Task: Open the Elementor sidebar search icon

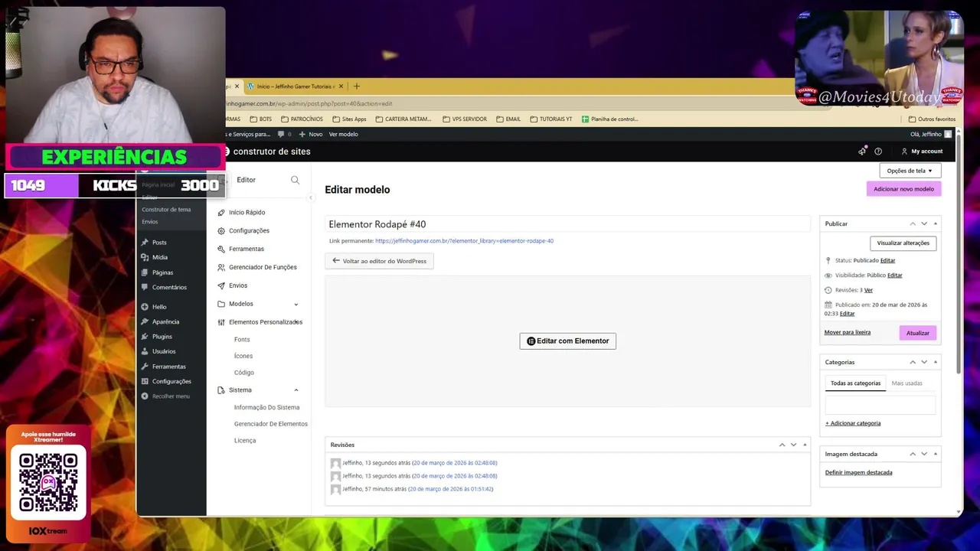Action: pos(295,180)
